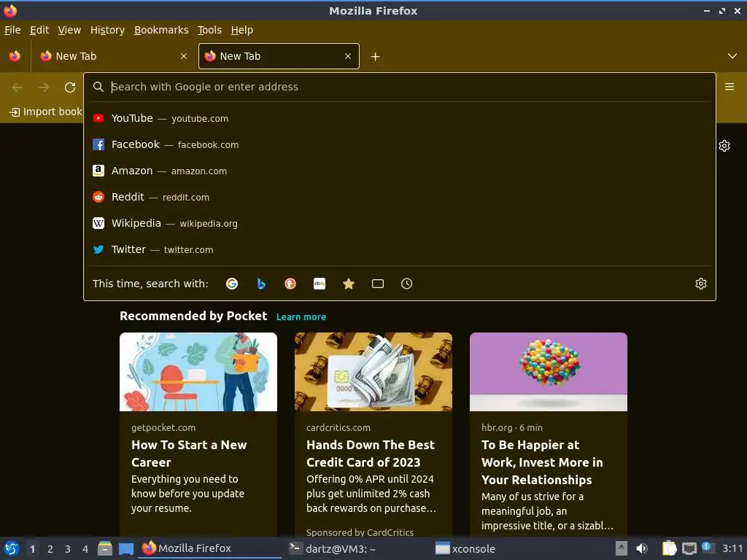Select the Reddit suggestion
This screenshot has width=747, height=560.
point(399,197)
